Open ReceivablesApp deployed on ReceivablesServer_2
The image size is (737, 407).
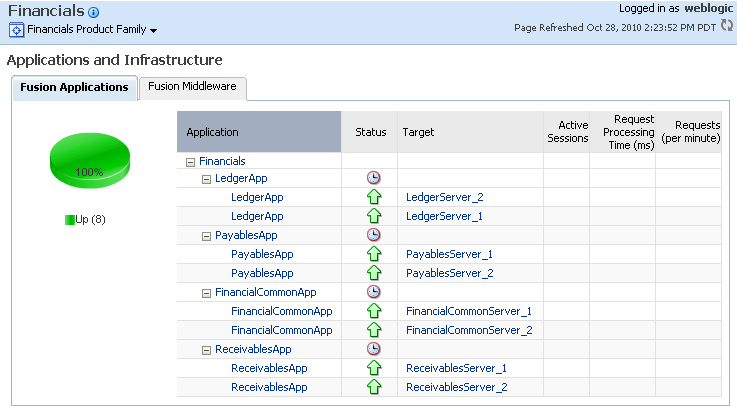pyautogui.click(x=269, y=387)
